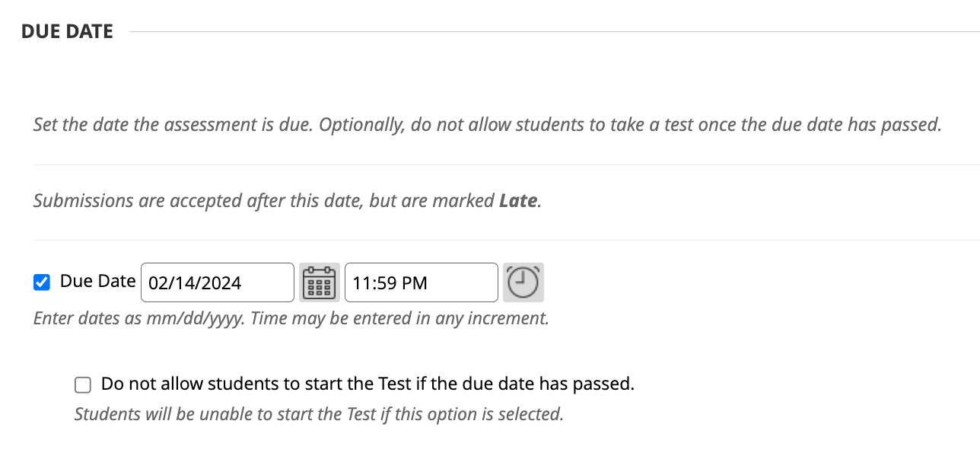Place cursor on hour '11' in time field
Screen dimensions: 980x472
(x=361, y=283)
